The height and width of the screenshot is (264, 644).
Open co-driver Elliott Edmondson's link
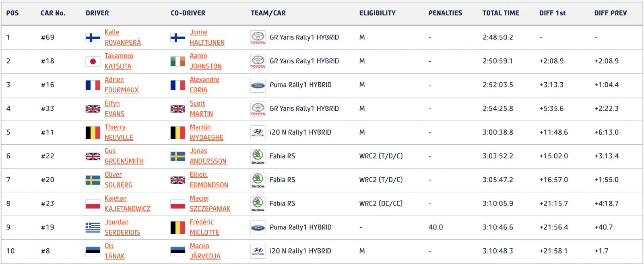[209, 180]
